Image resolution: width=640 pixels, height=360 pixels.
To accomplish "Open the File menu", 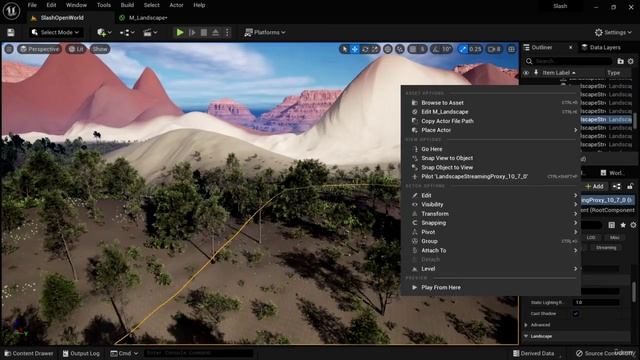I will point(32,5).
